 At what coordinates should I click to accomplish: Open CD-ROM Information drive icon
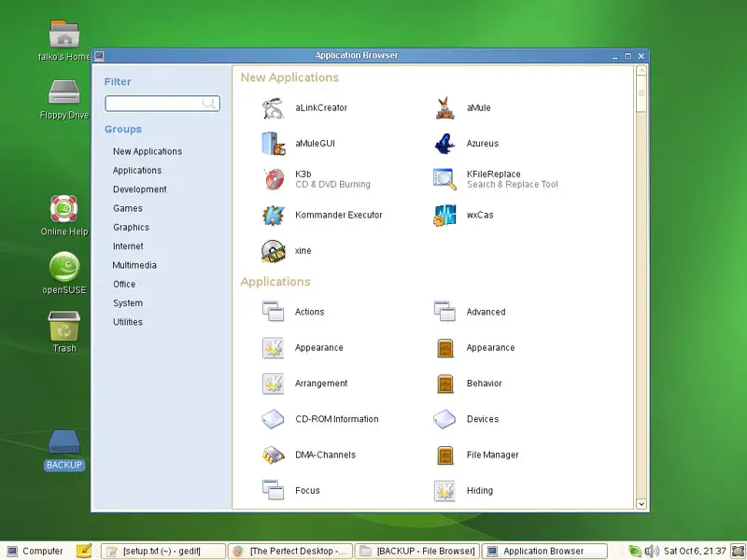[x=273, y=419]
